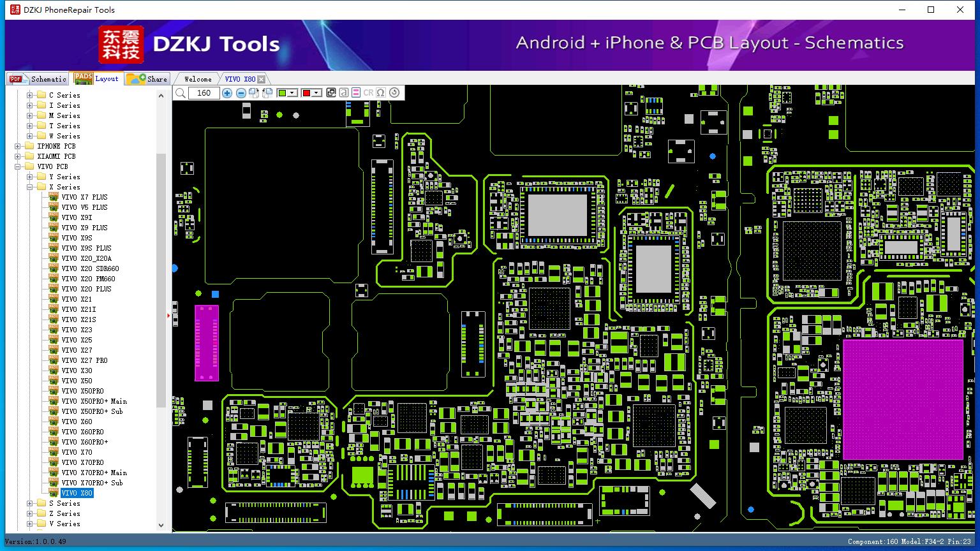The height and width of the screenshot is (551, 980).
Task: Pick the green color swatch
Action: 282,93
